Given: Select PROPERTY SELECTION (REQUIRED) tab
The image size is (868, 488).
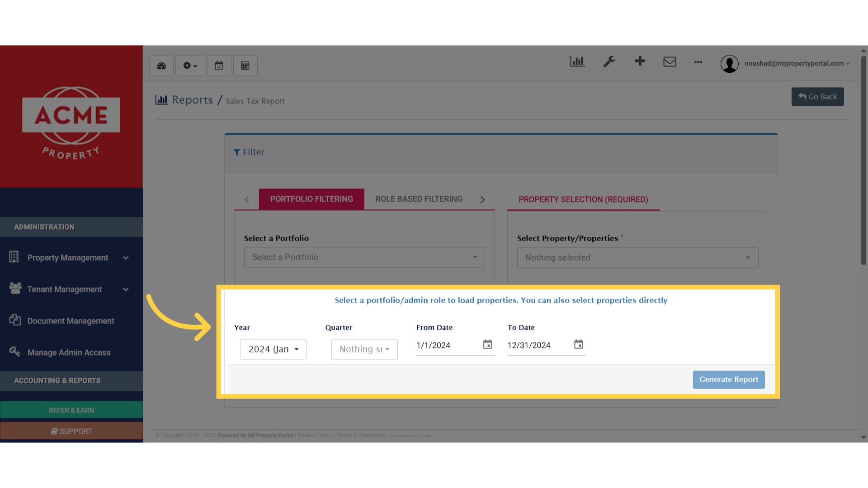Looking at the screenshot, I should pos(583,199).
